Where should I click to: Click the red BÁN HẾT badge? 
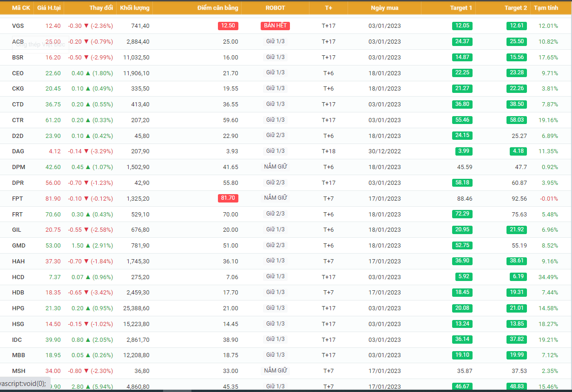coord(275,26)
